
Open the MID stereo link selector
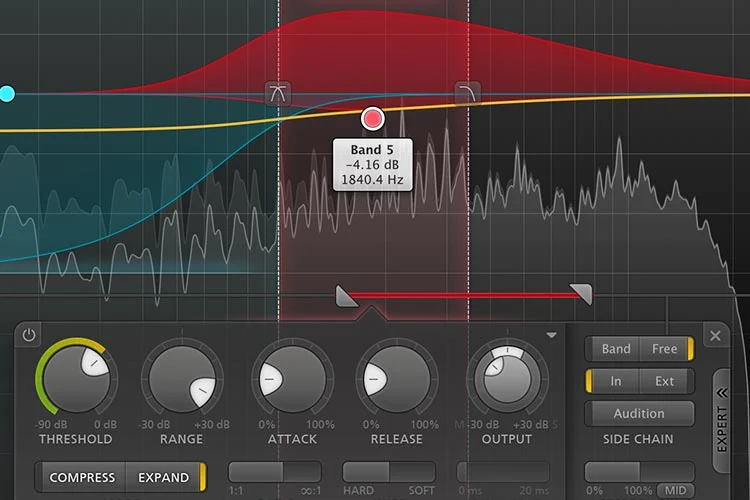(675, 490)
